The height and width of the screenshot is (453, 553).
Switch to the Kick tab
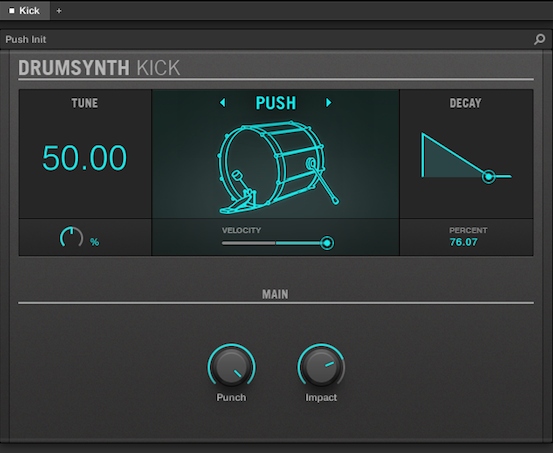coord(25,11)
